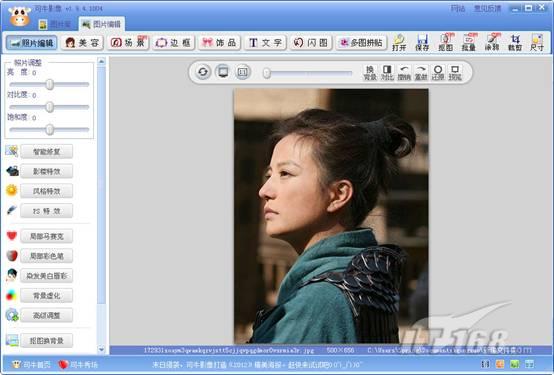
Task: Open the 闪图 animated image tools
Action: 311,43
